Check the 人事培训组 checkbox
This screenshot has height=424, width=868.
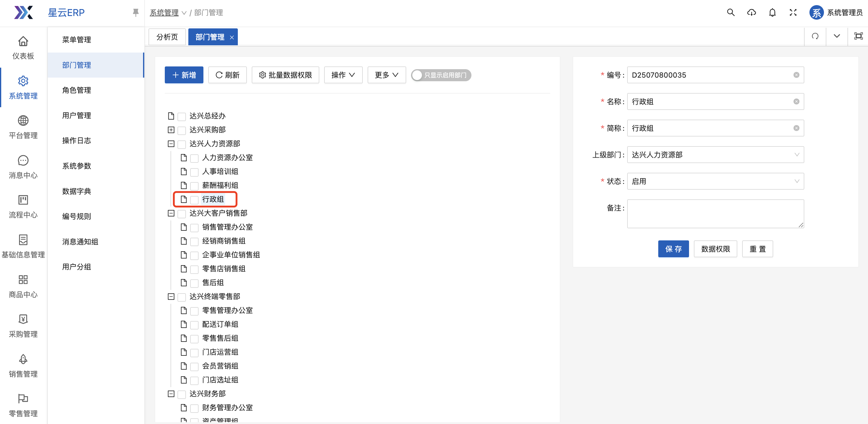194,172
